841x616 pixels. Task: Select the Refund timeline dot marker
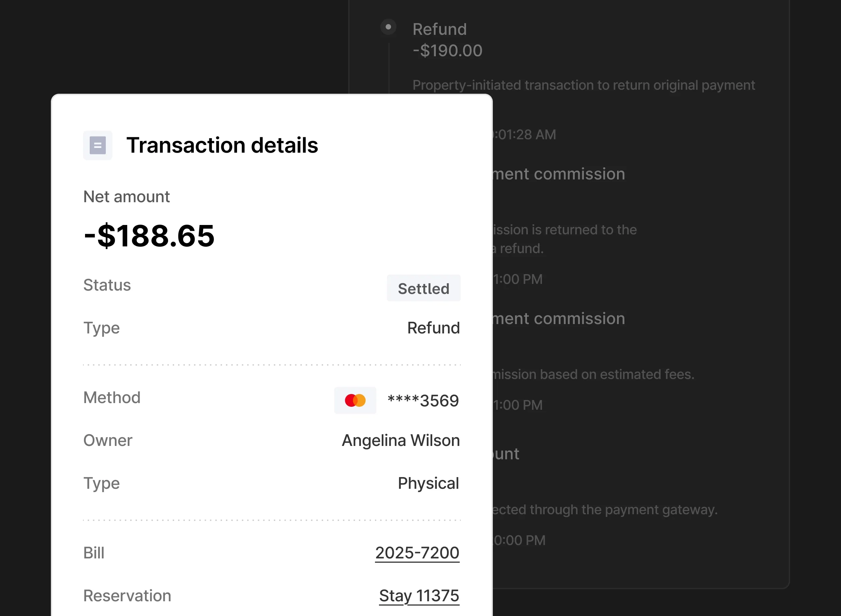coord(388,26)
